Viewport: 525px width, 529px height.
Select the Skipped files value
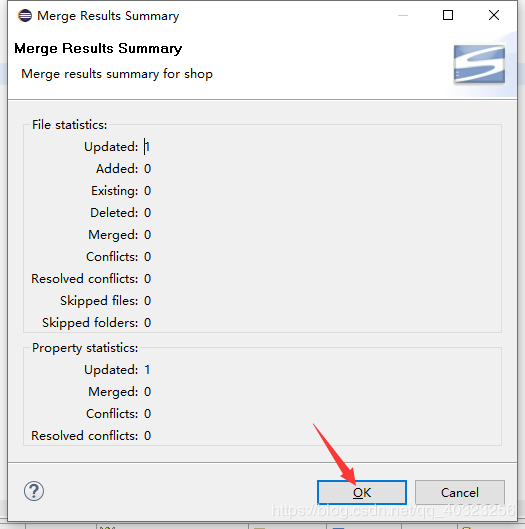coord(147,301)
